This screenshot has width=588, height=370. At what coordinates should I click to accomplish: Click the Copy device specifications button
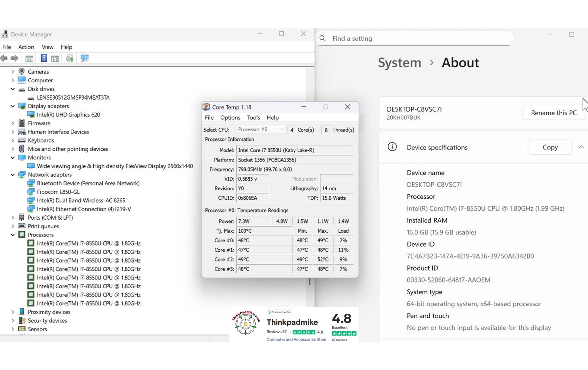tap(550, 147)
